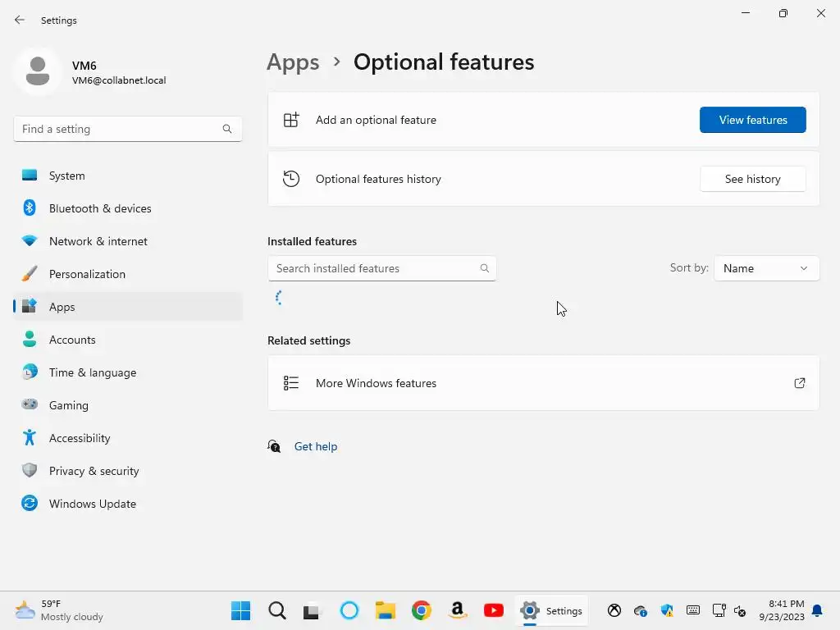Select Network & internet in the sidebar
Image resolution: width=840 pixels, height=630 pixels.
point(98,241)
